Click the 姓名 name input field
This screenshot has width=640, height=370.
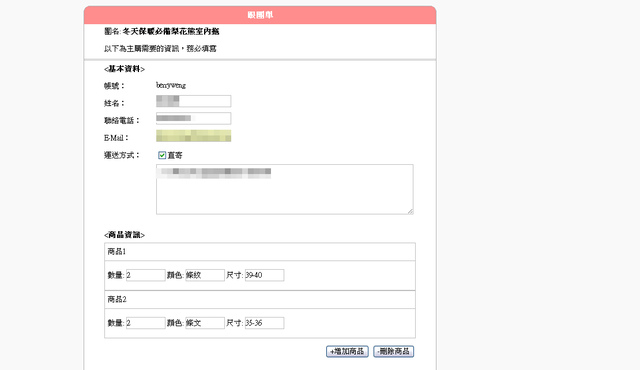tap(193, 101)
